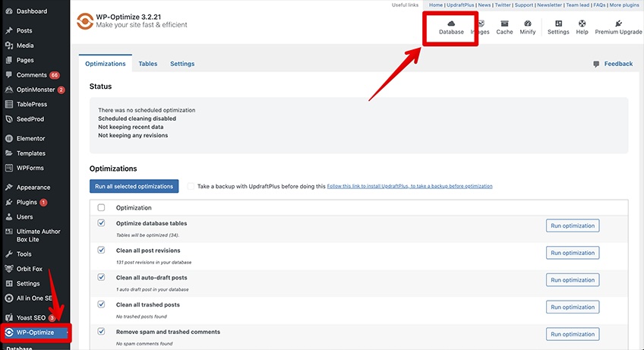
Task: Uncheck Clean all post revisions checkbox
Action: click(102, 251)
